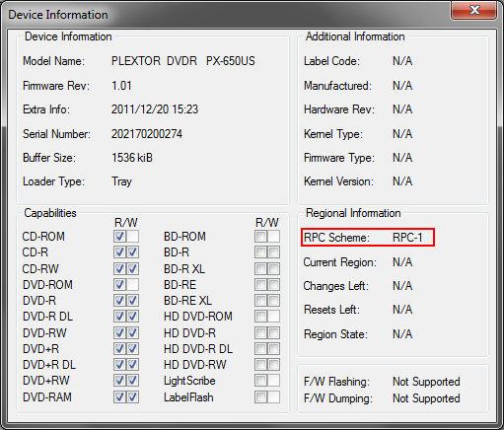Toggle the HD DVD-ROM read checkbox

pyautogui.click(x=260, y=317)
